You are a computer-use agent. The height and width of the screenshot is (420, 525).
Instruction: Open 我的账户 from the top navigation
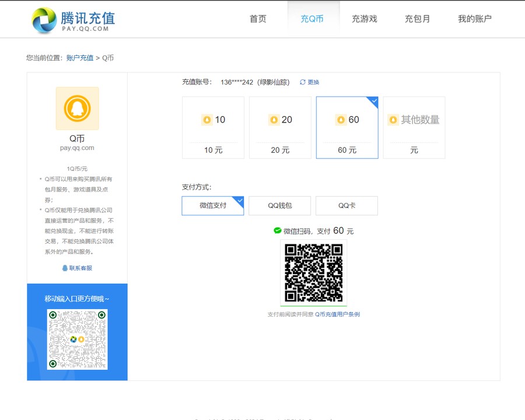click(474, 19)
